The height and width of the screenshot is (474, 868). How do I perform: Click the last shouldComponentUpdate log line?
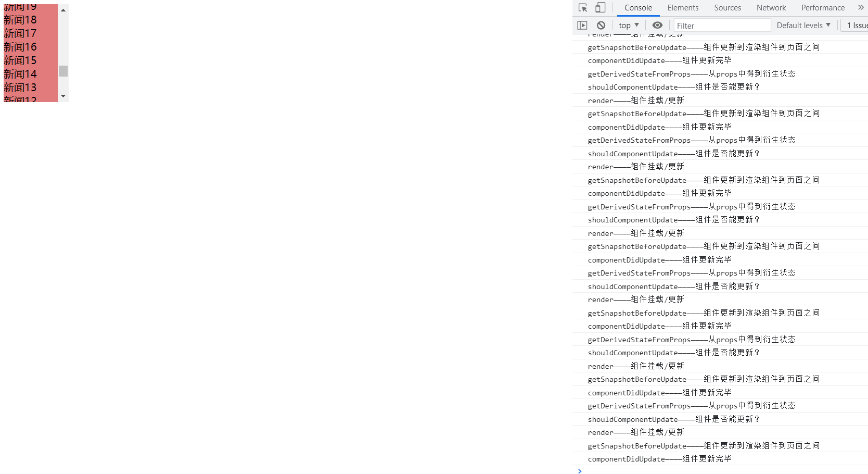(x=720, y=419)
